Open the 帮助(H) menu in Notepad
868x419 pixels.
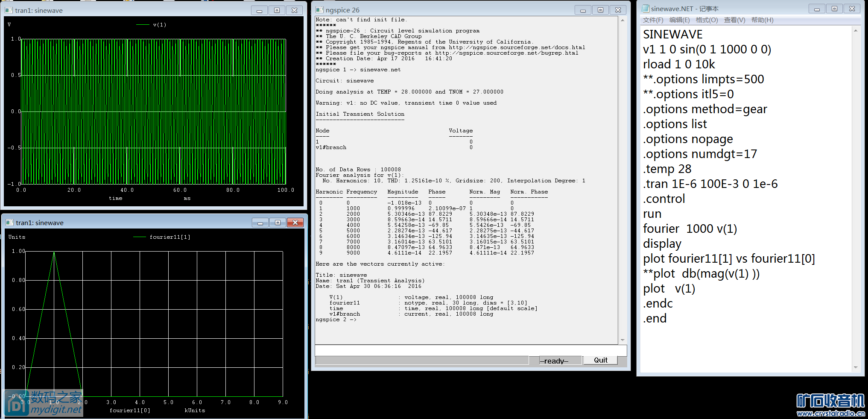point(762,20)
